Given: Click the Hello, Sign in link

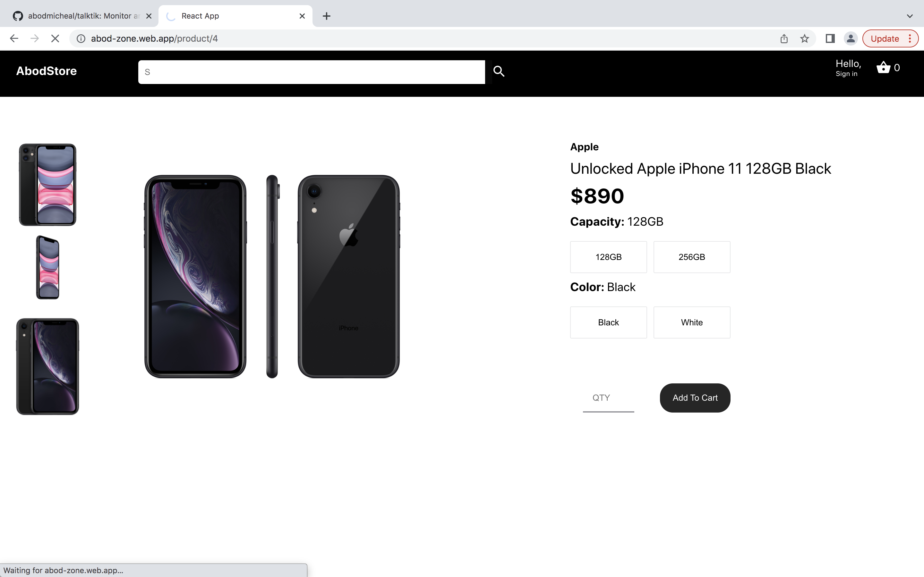Looking at the screenshot, I should pyautogui.click(x=848, y=68).
